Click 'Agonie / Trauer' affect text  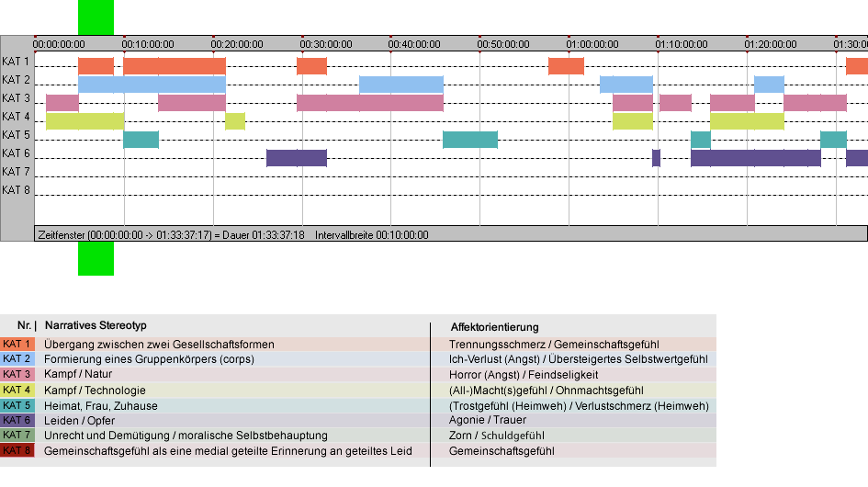pyautogui.click(x=488, y=420)
